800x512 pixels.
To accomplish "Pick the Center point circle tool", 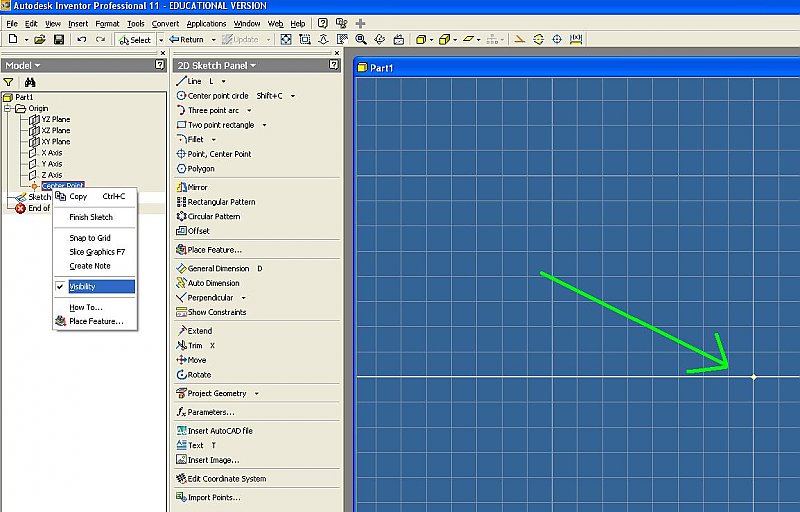I will pyautogui.click(x=218, y=96).
